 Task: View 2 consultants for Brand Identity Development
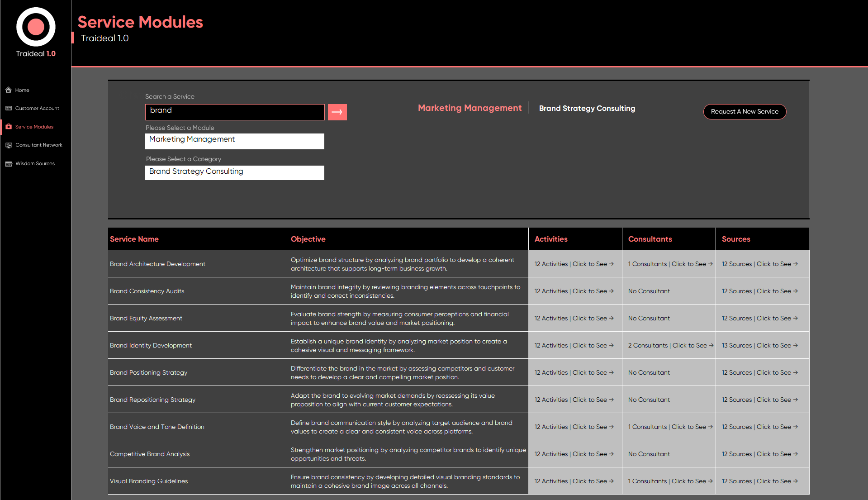pos(670,346)
